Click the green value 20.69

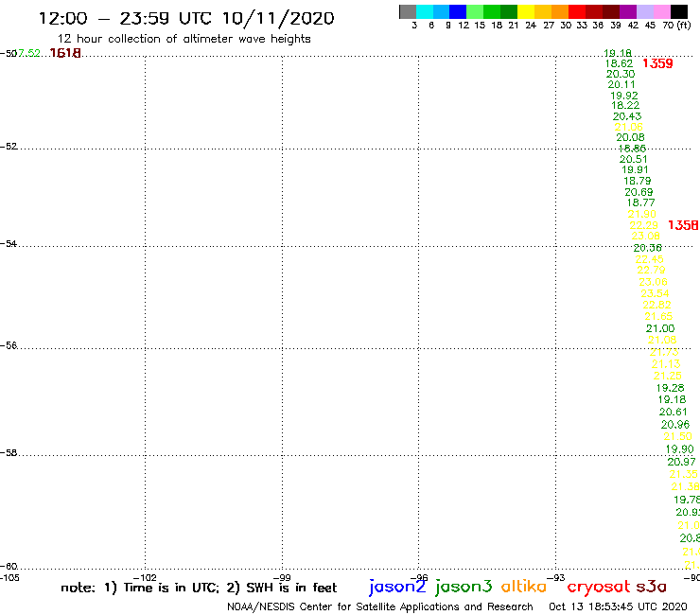[639, 192]
